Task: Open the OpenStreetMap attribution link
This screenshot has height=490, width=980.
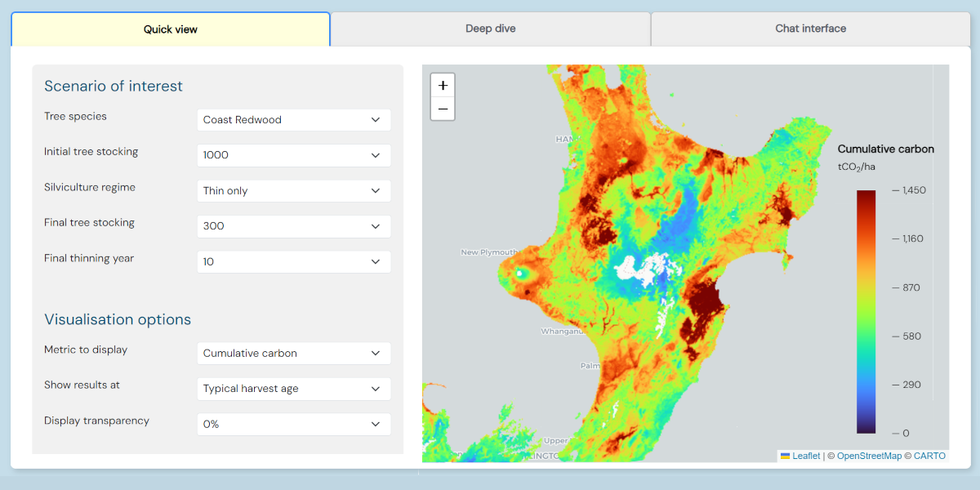Action: pos(869,456)
